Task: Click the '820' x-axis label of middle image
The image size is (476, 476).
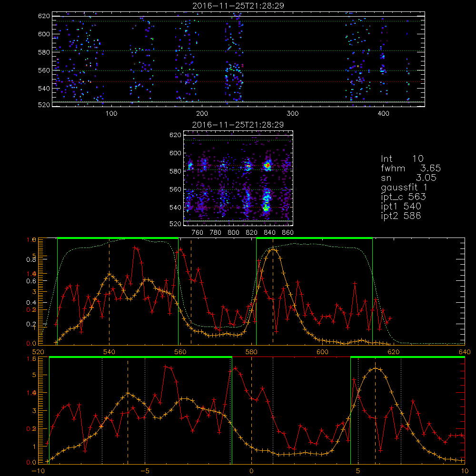Action: pos(252,233)
